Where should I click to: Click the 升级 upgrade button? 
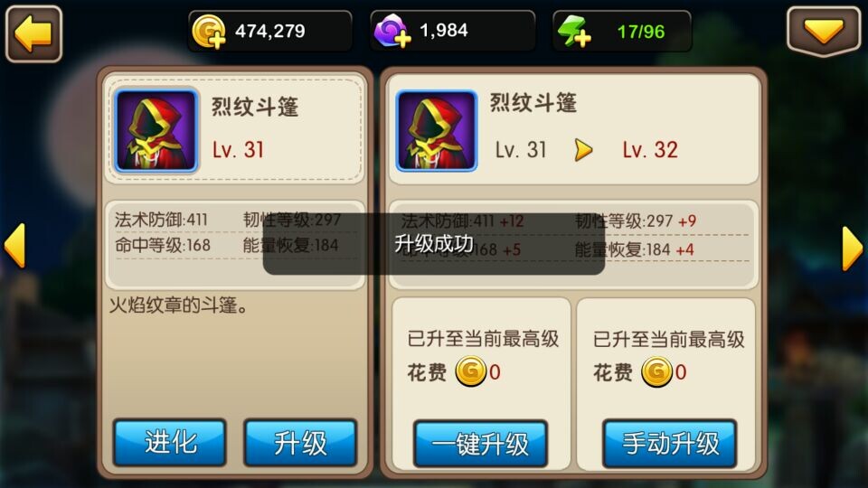(300, 443)
